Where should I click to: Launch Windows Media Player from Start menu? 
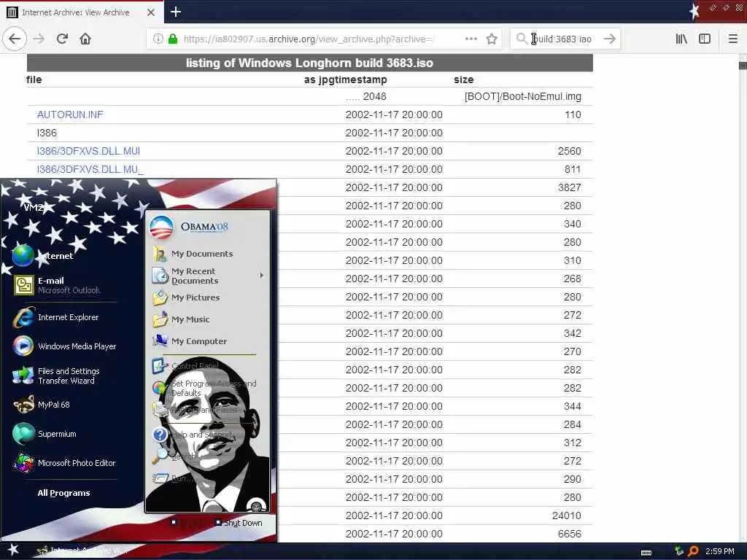point(65,346)
